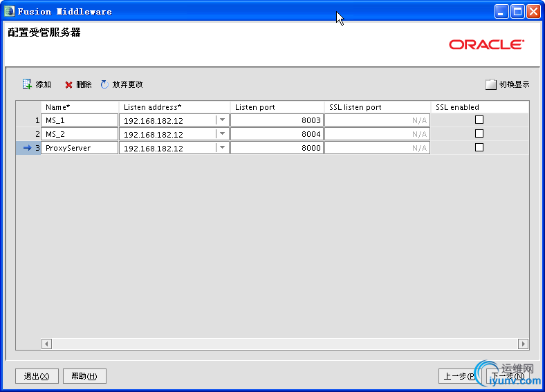Click the SSL enabled column header

pos(480,107)
